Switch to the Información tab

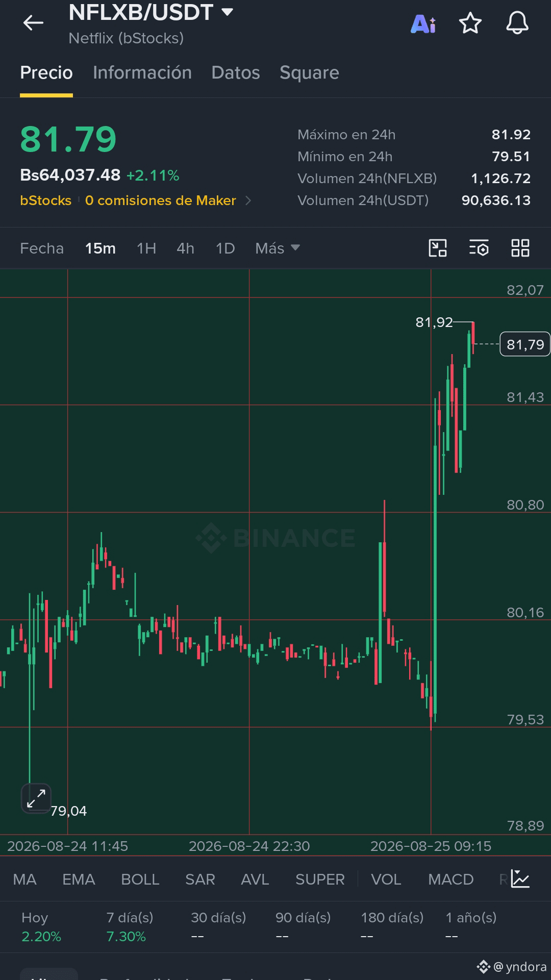(142, 73)
